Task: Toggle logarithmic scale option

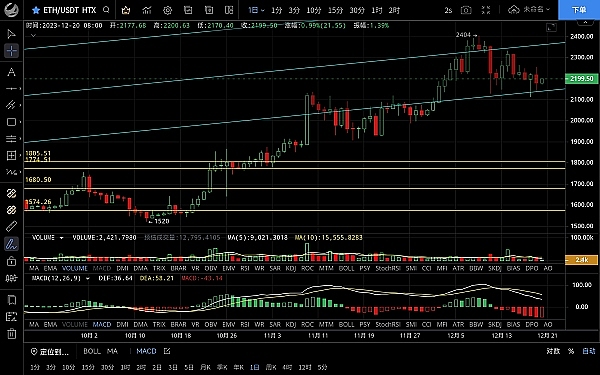Action: [x=553, y=351]
